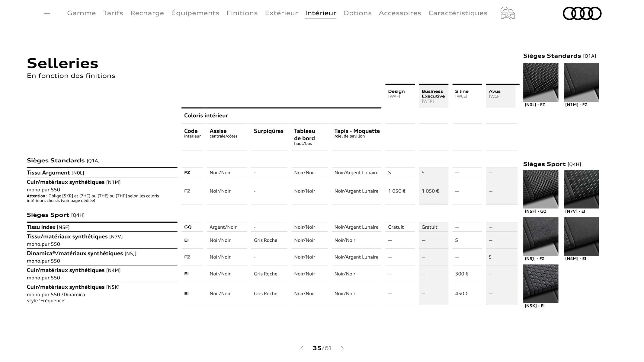Select Dinamica/matériaux synthétiques [N5J] label
This screenshot has height=362, width=644.
[82, 253]
